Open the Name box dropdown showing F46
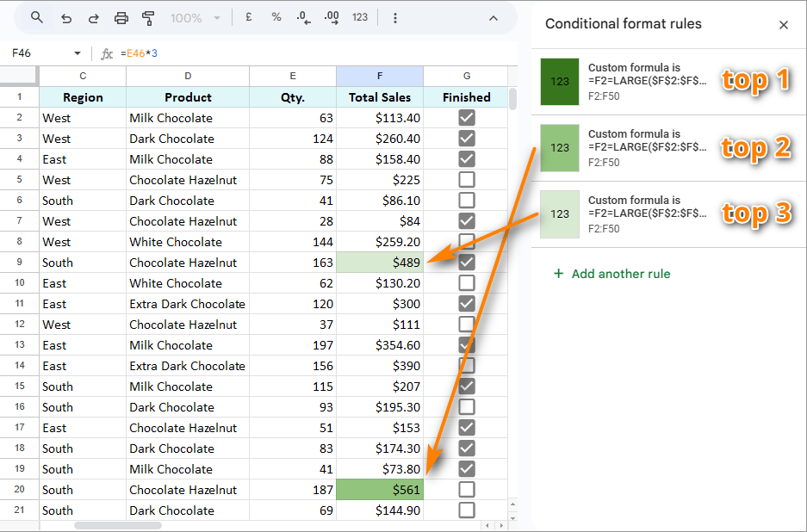807x532 pixels. click(x=76, y=53)
